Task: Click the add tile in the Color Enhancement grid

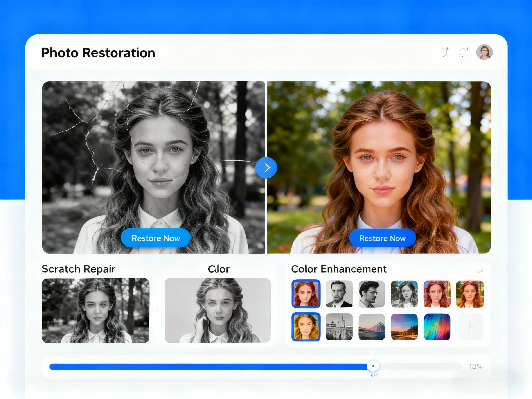Action: point(470,327)
